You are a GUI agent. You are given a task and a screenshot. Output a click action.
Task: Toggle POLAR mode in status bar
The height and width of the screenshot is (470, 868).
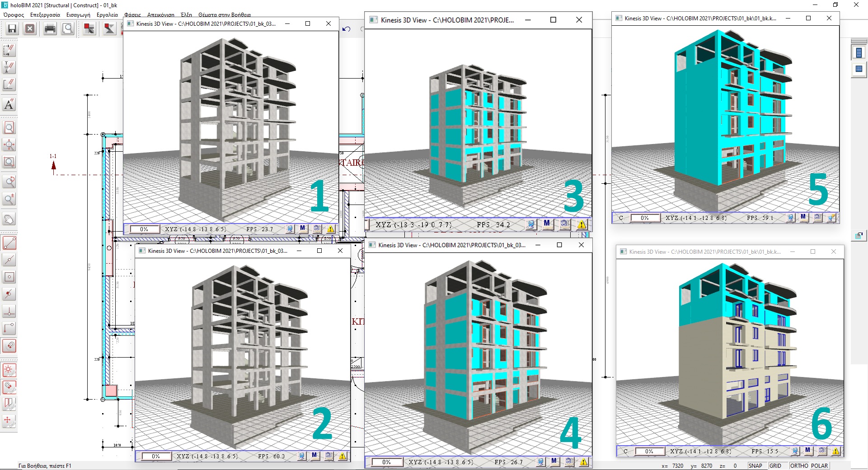coord(820,465)
